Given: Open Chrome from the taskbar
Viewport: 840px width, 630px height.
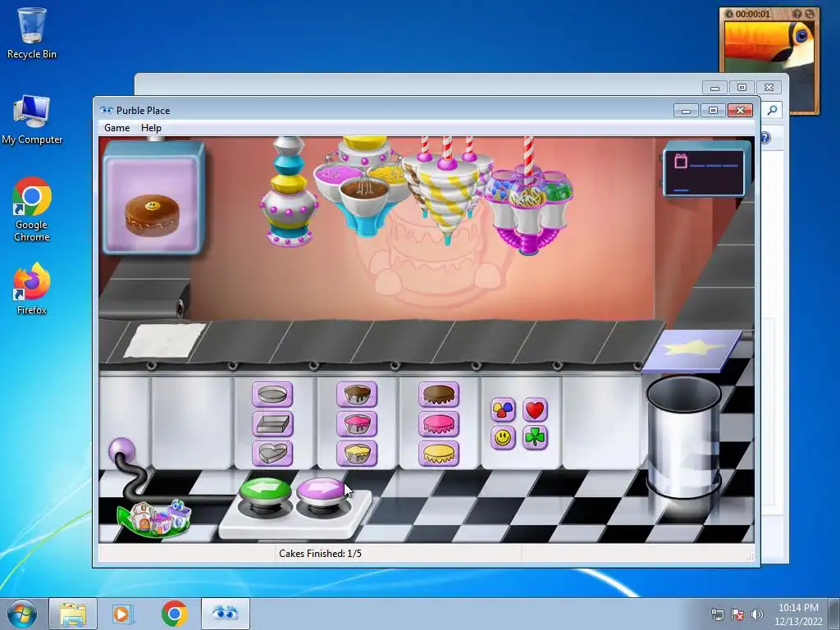Looking at the screenshot, I should click(174, 614).
